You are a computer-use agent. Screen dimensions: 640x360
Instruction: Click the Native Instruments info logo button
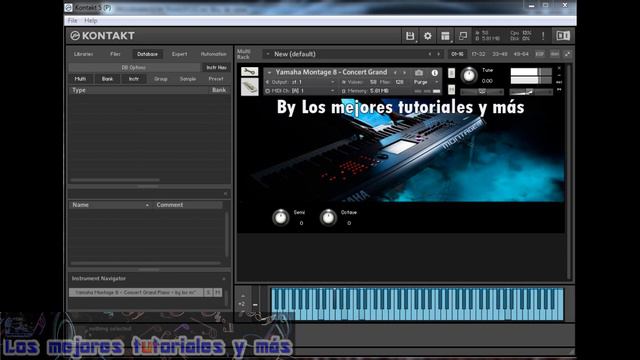click(x=563, y=36)
